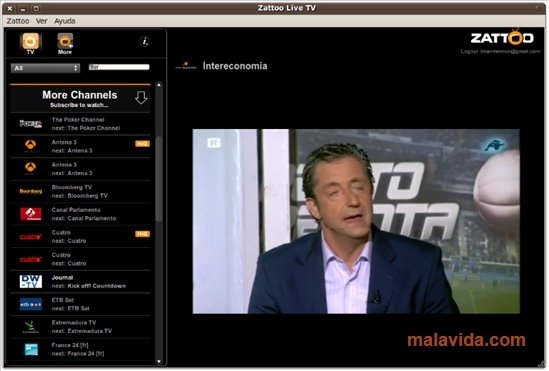Select "The Poker Channel" row text
The width and height of the screenshot is (549, 371).
[78, 120]
